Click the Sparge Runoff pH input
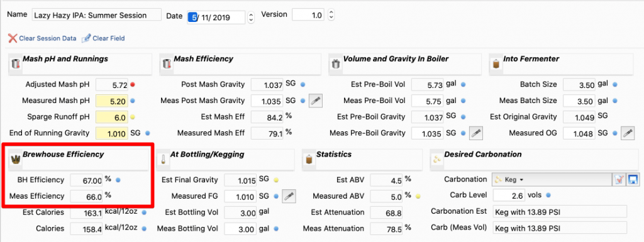Viewport: 644px width, 242px height. point(112,118)
